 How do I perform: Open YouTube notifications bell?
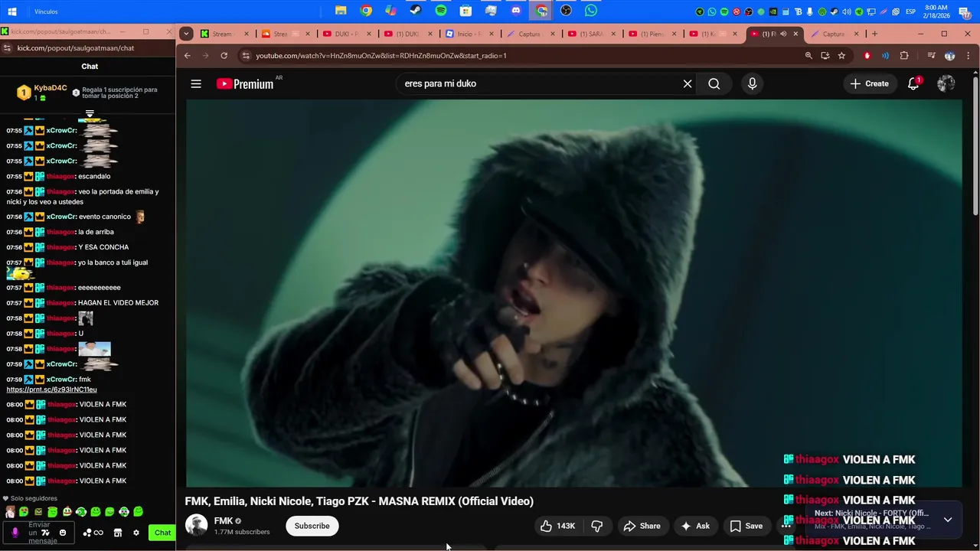pos(913,83)
